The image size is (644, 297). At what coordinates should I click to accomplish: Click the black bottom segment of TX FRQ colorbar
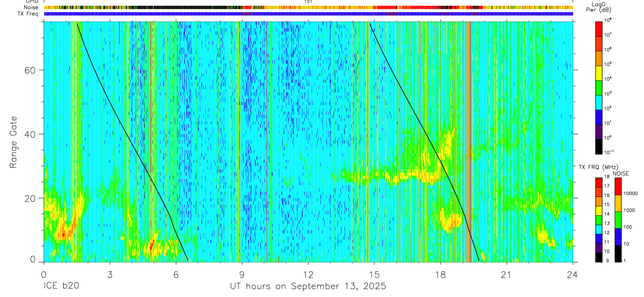598,257
